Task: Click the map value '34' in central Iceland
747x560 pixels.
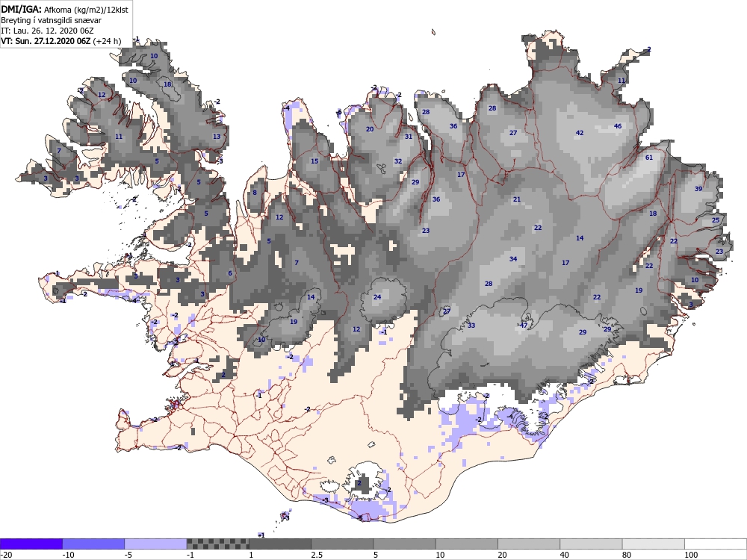Action: pyautogui.click(x=513, y=259)
